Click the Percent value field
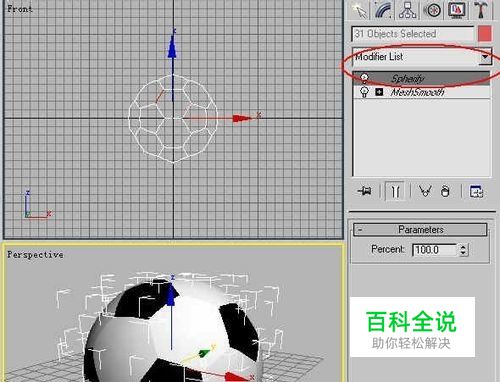This screenshot has height=382, width=500. (435, 250)
